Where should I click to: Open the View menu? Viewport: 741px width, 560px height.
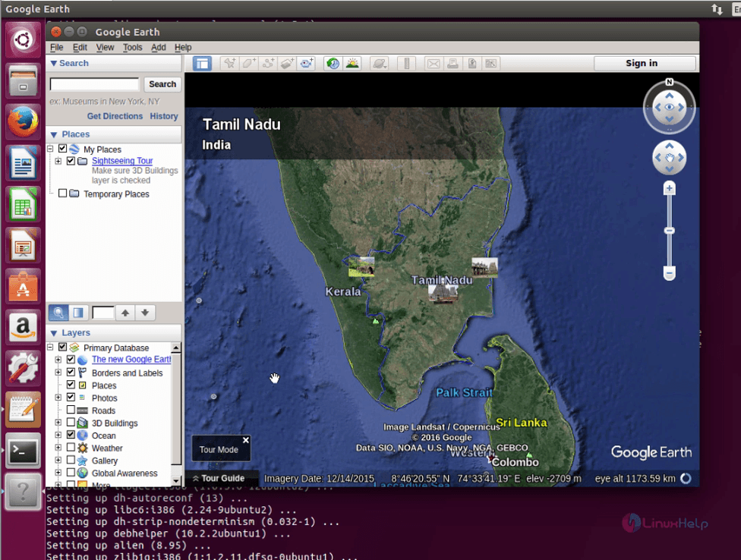tap(105, 47)
